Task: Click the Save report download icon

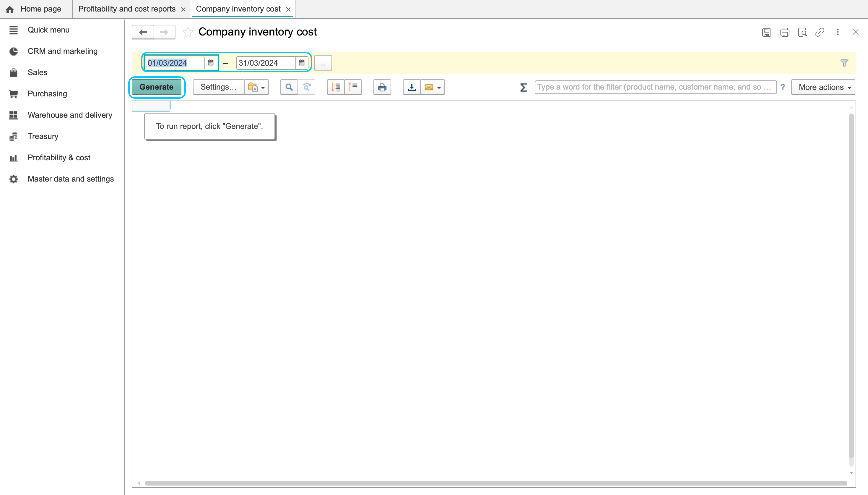Action: tap(412, 87)
